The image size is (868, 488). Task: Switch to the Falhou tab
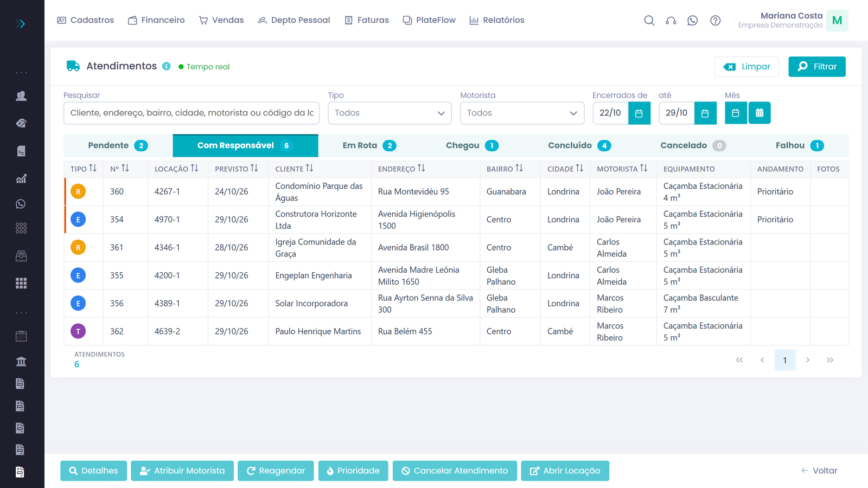pos(800,145)
